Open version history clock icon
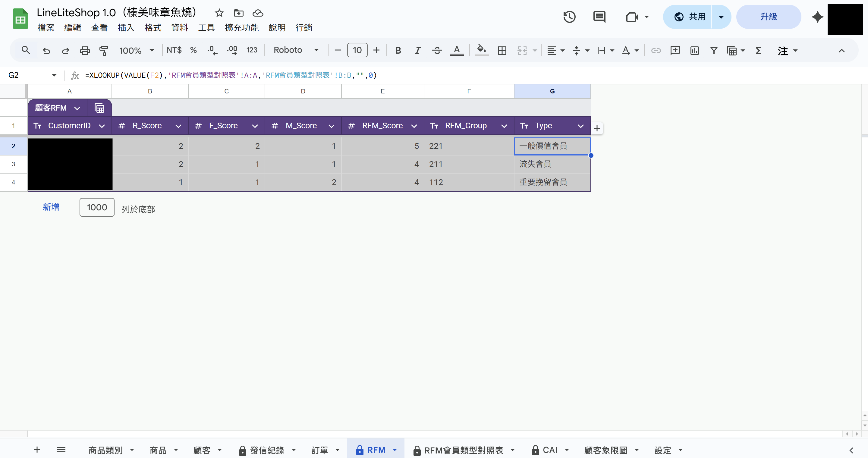Viewport: 868px width, 458px height. click(569, 17)
